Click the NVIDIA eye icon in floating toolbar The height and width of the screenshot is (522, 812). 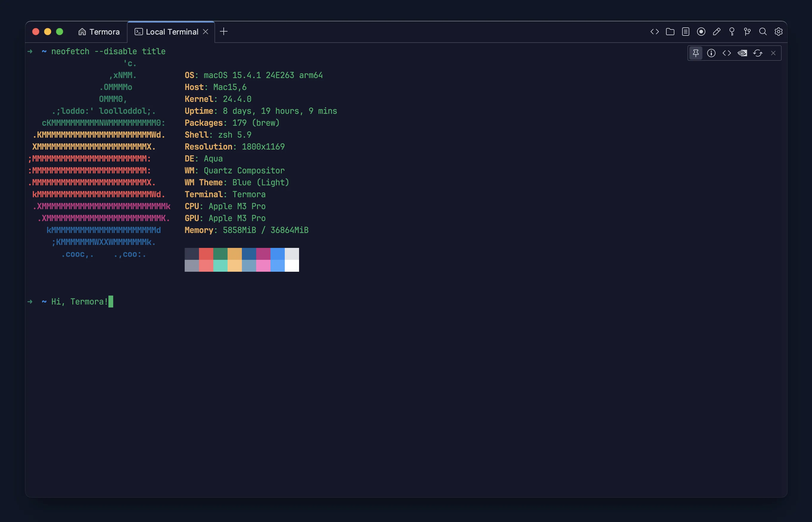[x=742, y=53]
